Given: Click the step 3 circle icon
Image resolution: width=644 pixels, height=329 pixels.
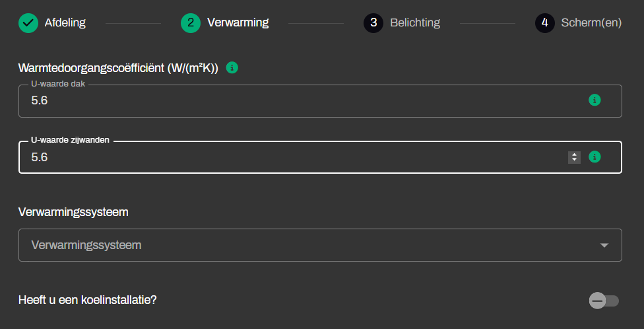Looking at the screenshot, I should [x=373, y=23].
